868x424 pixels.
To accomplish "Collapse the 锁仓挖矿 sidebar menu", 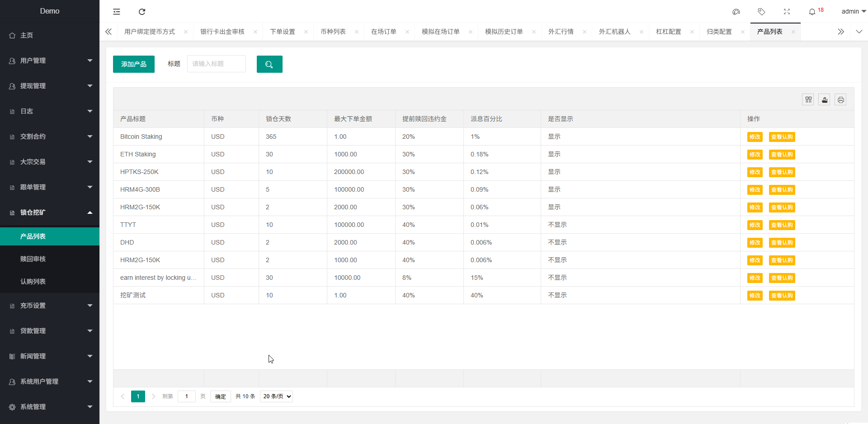I will click(50, 212).
